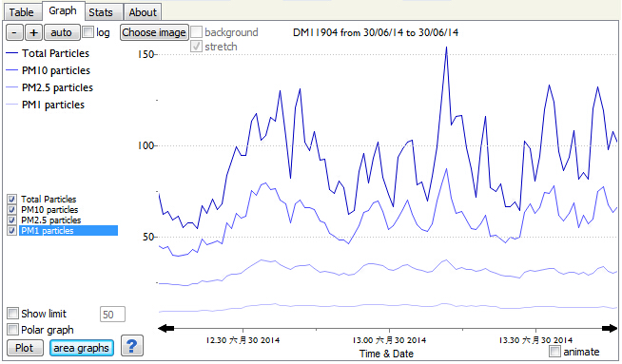Click the auto scale button
This screenshot has height=364, width=622.
click(62, 32)
